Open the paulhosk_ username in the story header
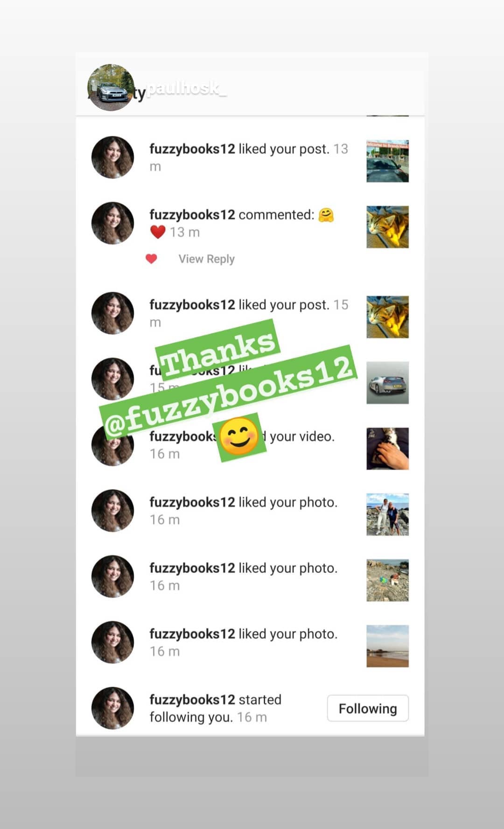The image size is (504, 829). pos(187,88)
